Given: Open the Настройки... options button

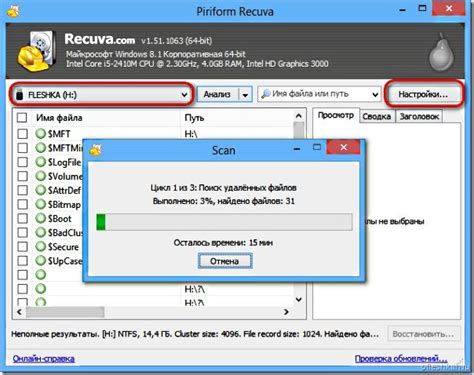Looking at the screenshot, I should (423, 94).
